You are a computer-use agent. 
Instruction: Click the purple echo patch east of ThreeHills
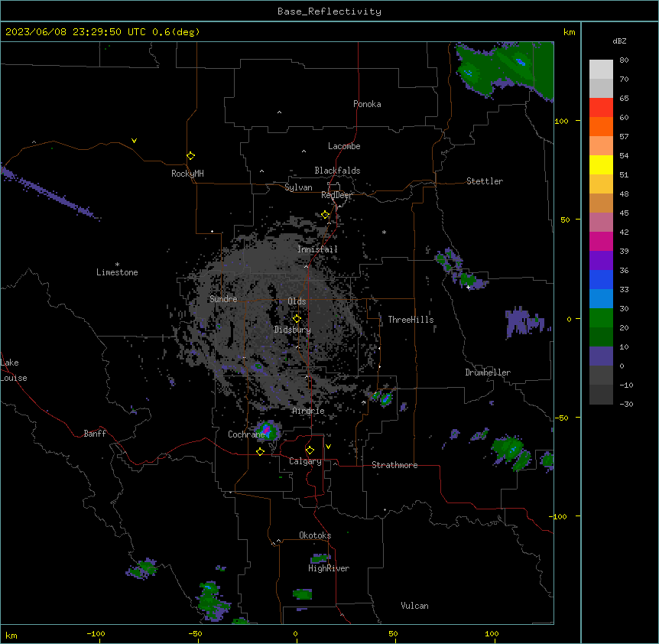point(525,322)
